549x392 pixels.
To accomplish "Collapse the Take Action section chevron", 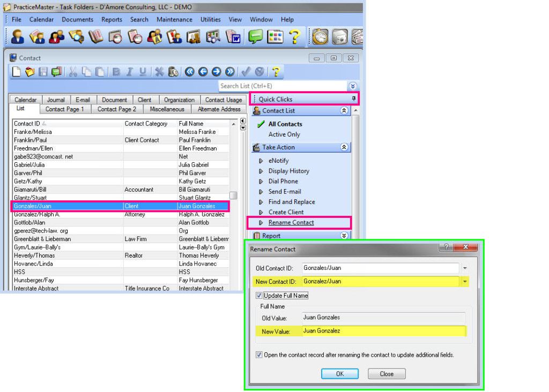I will pos(344,147).
